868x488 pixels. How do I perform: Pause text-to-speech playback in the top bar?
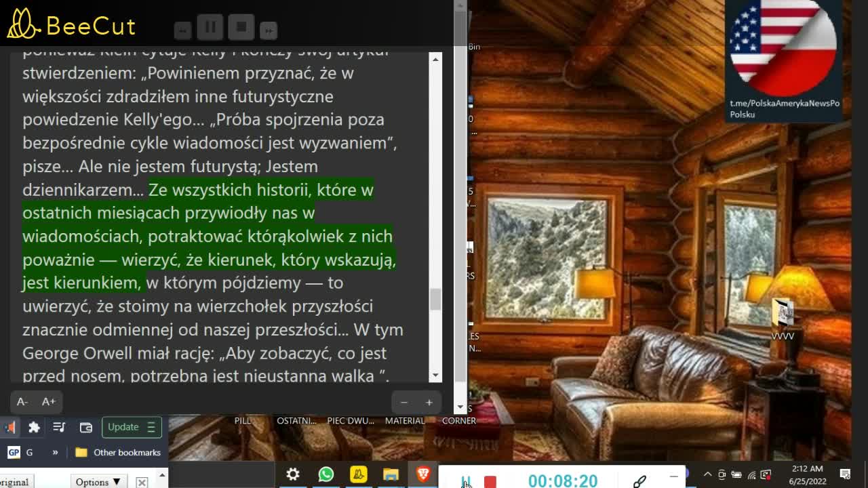[x=210, y=28]
